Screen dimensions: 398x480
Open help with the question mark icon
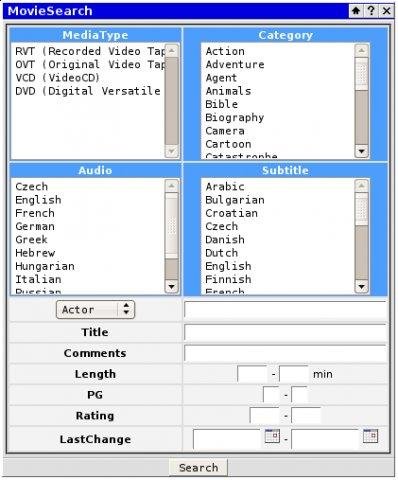click(371, 11)
